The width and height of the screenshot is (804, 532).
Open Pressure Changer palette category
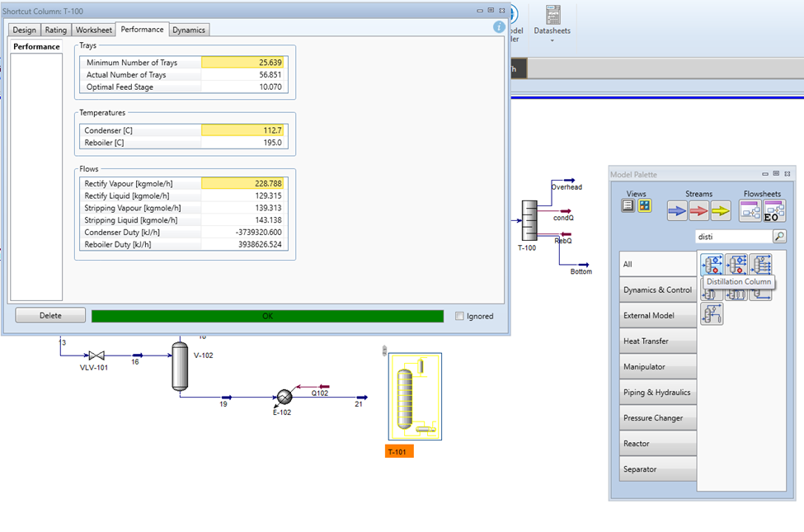[658, 418]
